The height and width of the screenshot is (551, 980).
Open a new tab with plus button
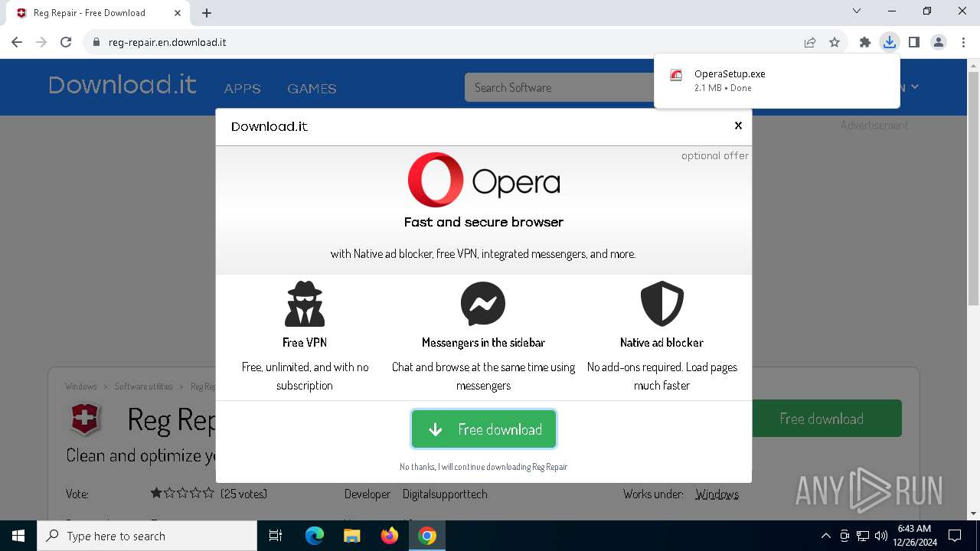click(207, 13)
